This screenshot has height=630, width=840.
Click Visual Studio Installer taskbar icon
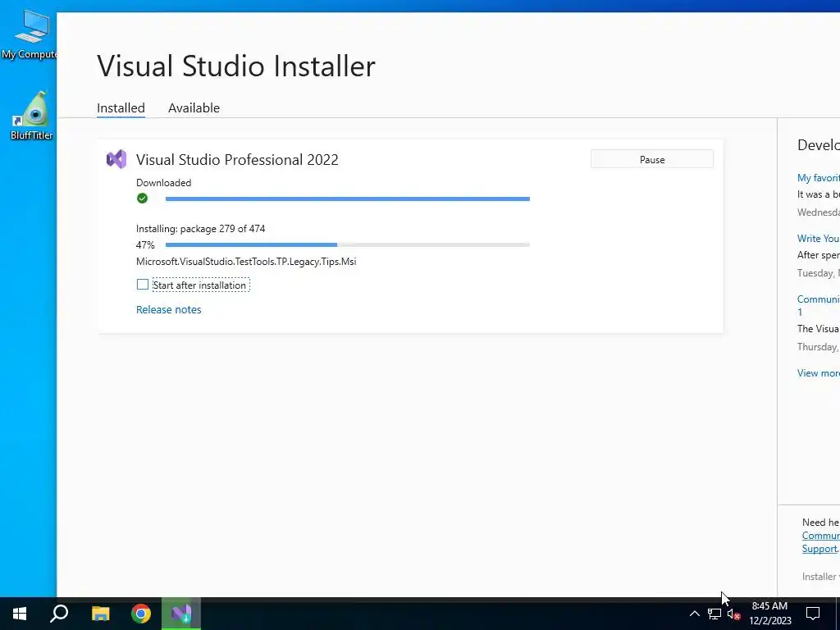[181, 614]
